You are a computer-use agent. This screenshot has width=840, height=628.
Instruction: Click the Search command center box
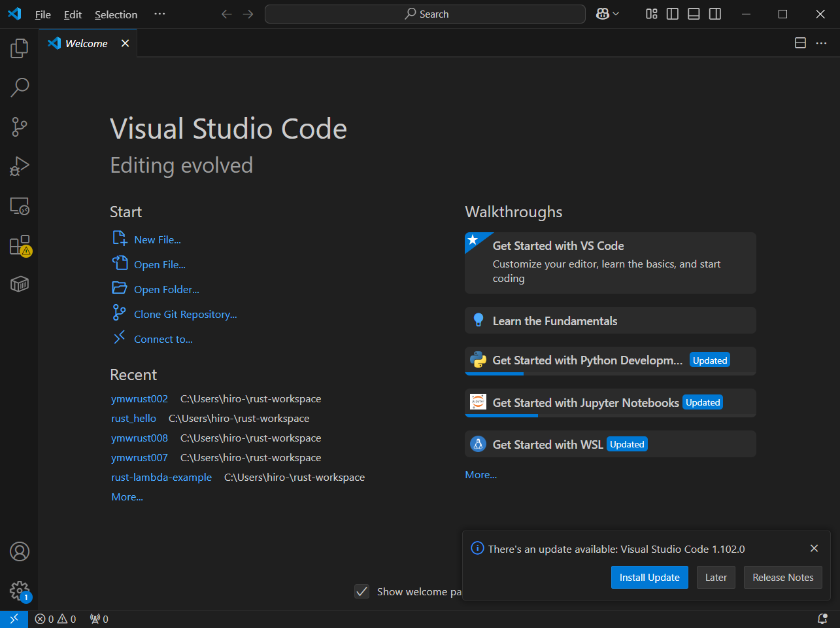pyautogui.click(x=425, y=14)
